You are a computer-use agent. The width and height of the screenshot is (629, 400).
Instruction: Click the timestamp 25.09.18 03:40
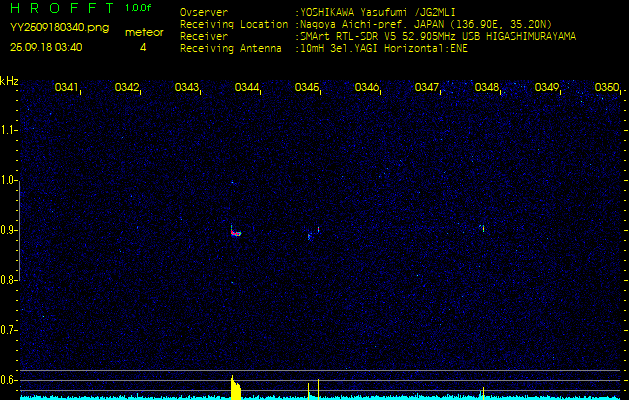(46, 47)
